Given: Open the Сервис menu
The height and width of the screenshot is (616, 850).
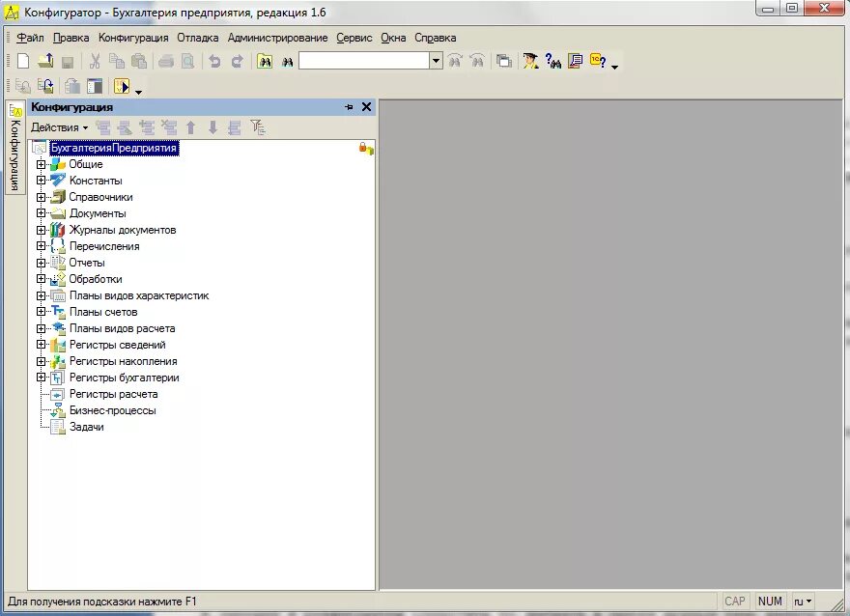Looking at the screenshot, I should (x=354, y=38).
